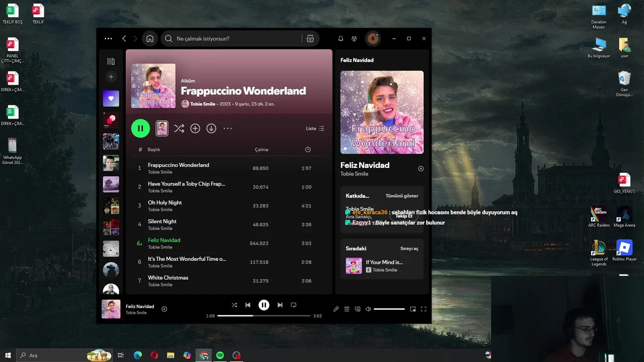The width and height of the screenshot is (644, 362).
Task: Click the large album cover in header
Action: coord(153,85)
